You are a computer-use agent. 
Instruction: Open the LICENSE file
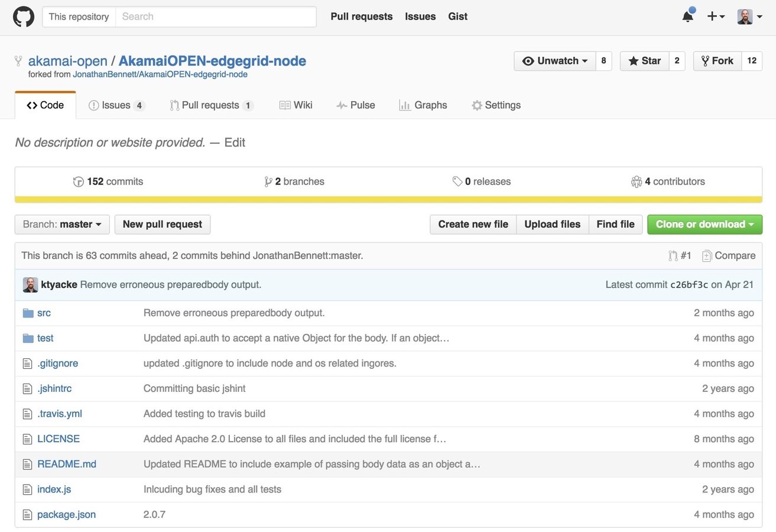pyautogui.click(x=59, y=439)
